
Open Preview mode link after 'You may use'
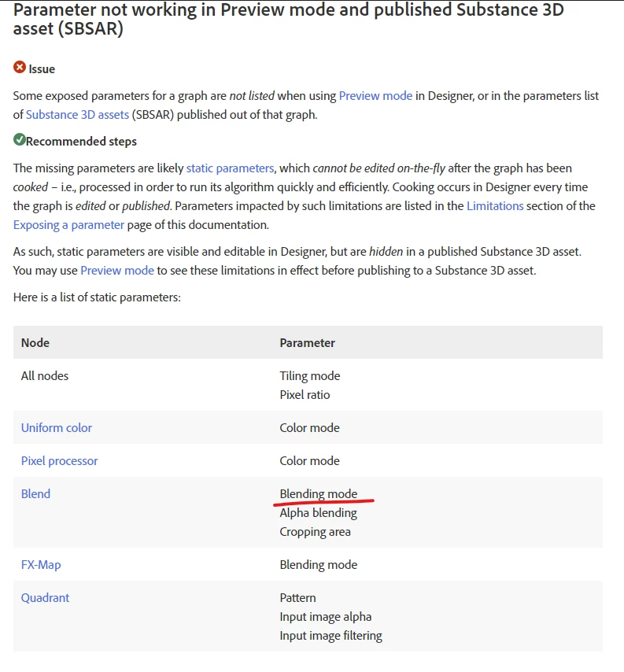(117, 271)
